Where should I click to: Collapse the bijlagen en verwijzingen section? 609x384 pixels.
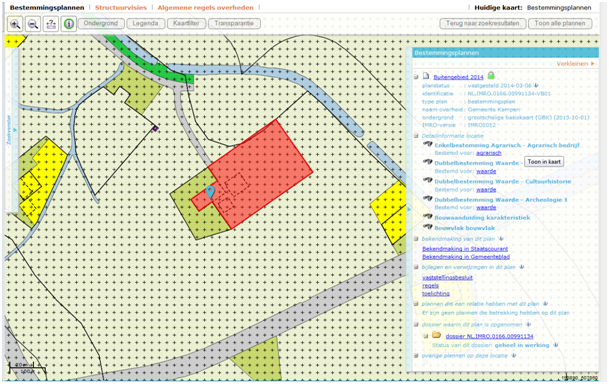tap(416, 267)
